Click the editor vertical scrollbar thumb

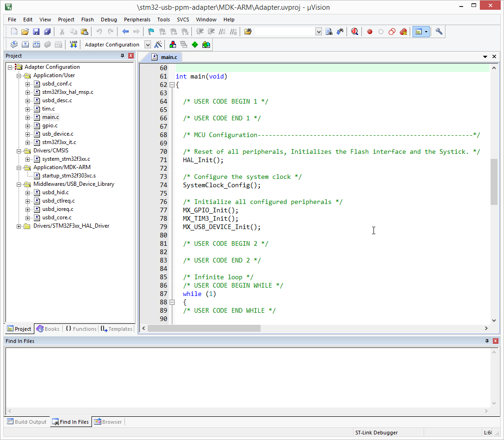(x=494, y=181)
